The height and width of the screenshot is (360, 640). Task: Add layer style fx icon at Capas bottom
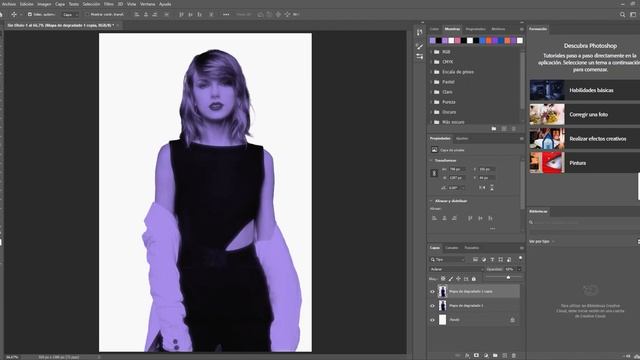(x=467, y=356)
